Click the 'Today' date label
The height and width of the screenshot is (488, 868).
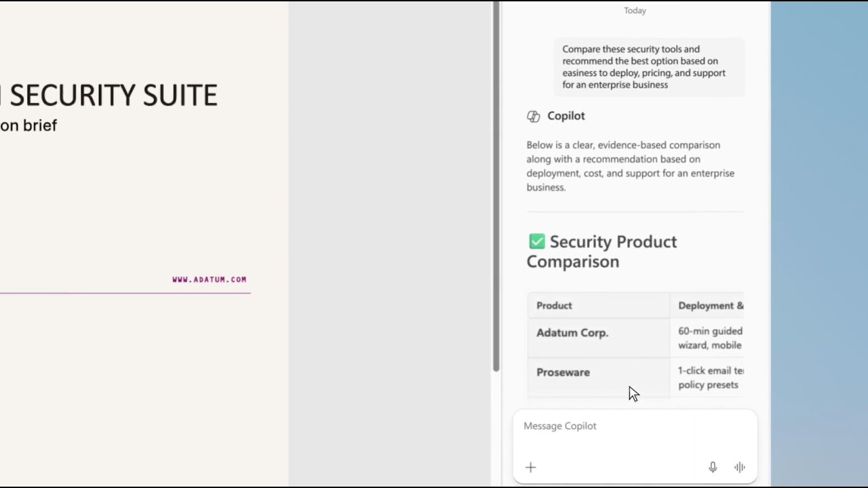pyautogui.click(x=635, y=10)
